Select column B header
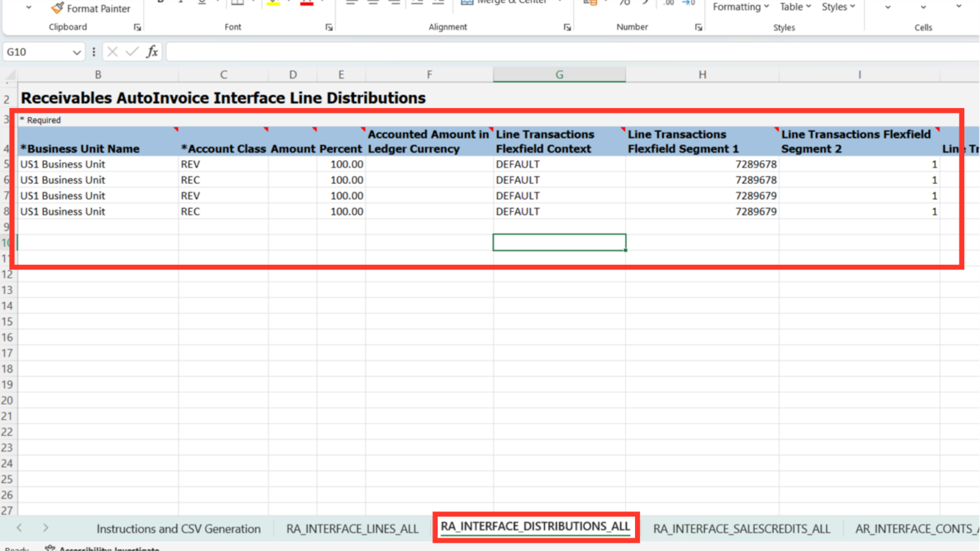980x551 pixels. pos(98,75)
